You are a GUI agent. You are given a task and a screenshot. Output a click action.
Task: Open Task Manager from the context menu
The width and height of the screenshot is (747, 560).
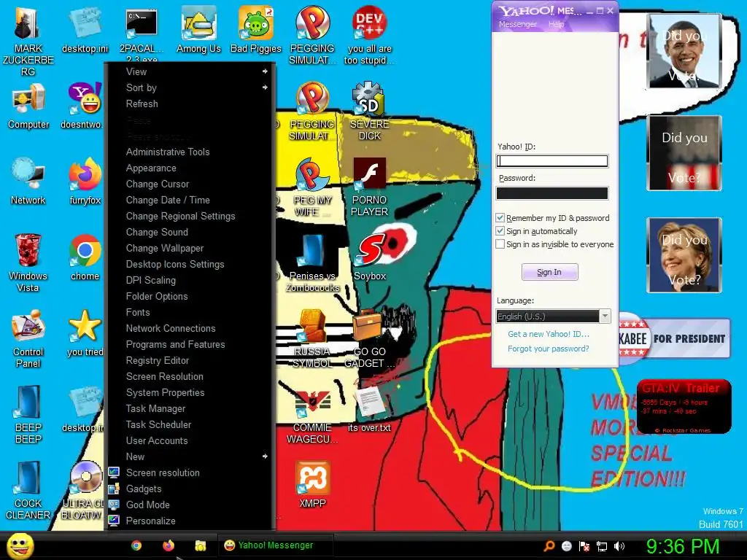(190, 408)
